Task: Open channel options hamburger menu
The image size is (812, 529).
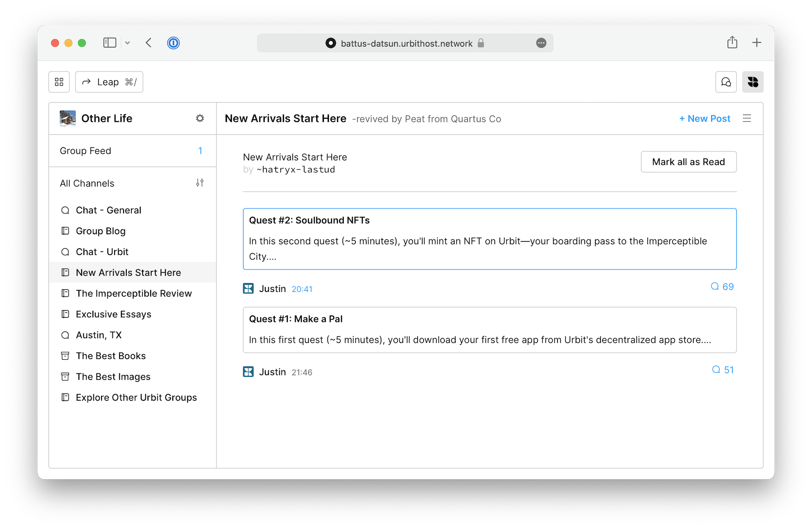Action: click(x=747, y=118)
